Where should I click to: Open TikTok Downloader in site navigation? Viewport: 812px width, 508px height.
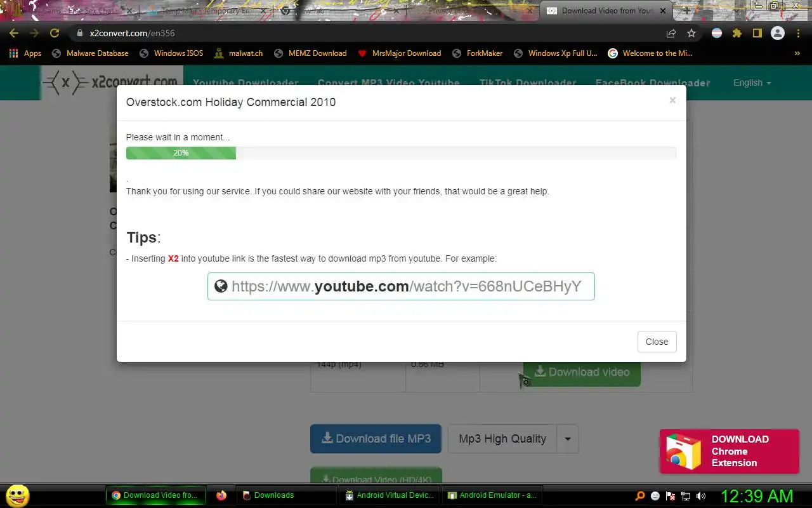click(528, 83)
